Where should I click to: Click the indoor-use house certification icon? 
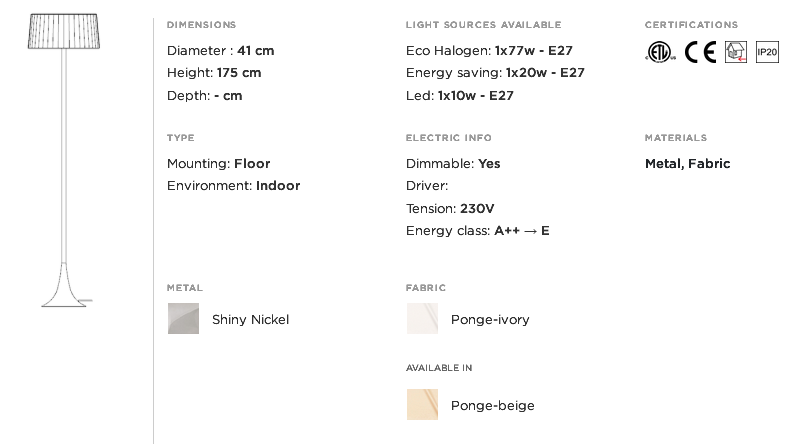tap(736, 52)
